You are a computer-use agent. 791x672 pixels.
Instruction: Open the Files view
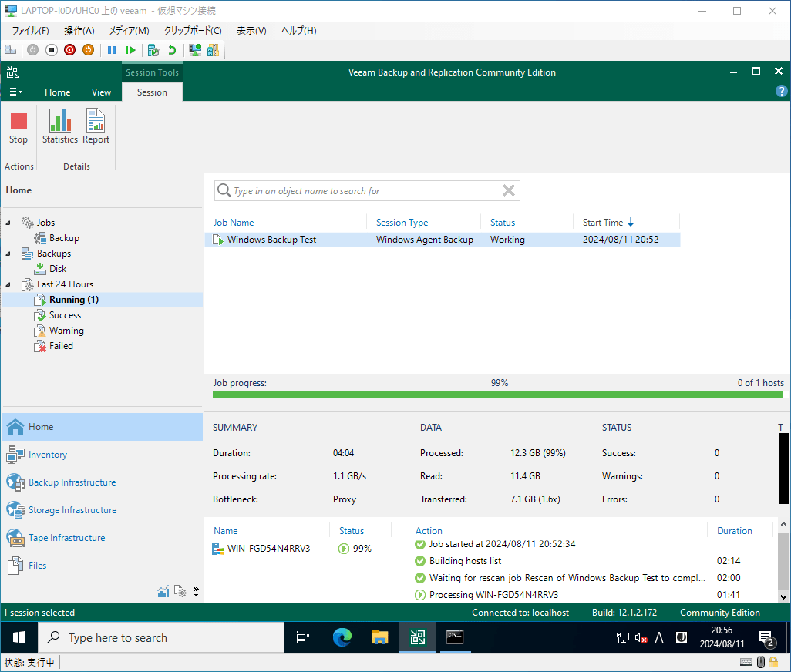(102, 566)
